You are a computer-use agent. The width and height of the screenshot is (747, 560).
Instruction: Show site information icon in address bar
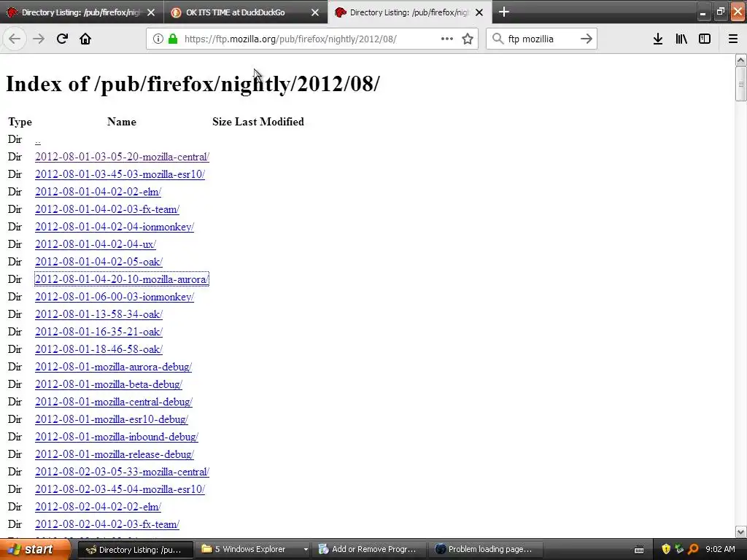point(158,39)
